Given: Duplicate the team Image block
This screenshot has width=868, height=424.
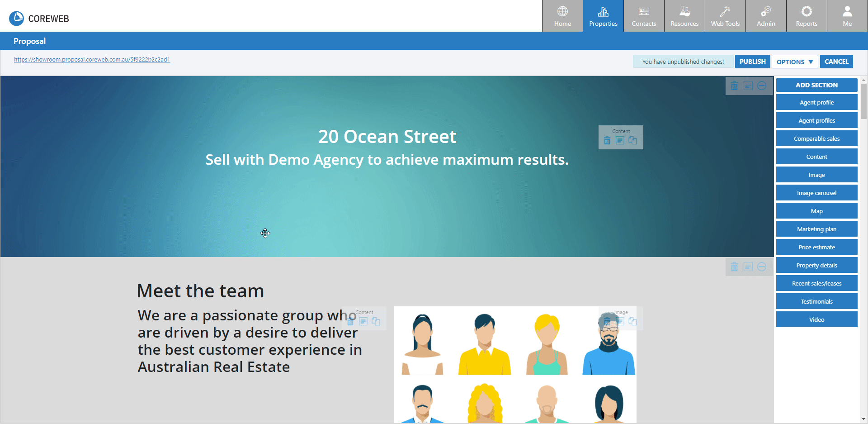Looking at the screenshot, I should [632, 321].
